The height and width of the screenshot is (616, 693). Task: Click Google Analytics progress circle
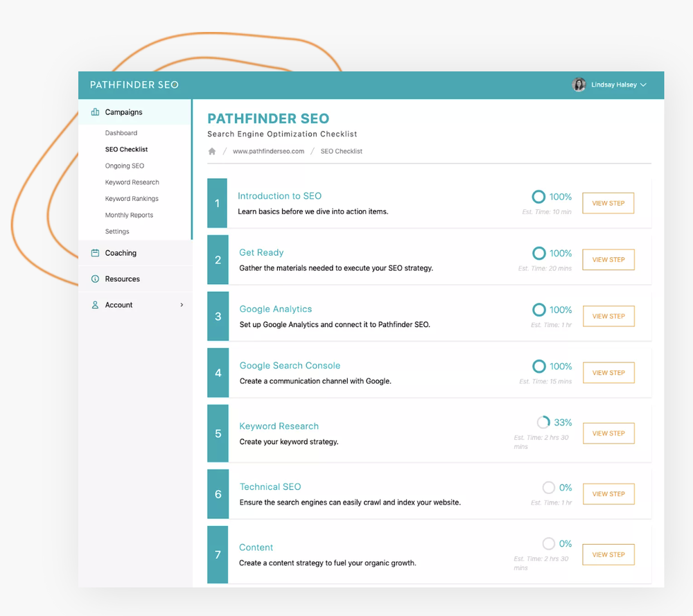coord(538,310)
